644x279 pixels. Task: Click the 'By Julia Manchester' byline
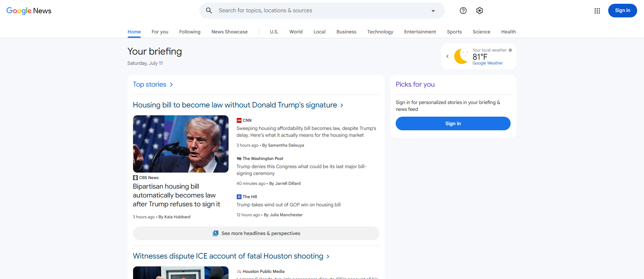(x=283, y=215)
